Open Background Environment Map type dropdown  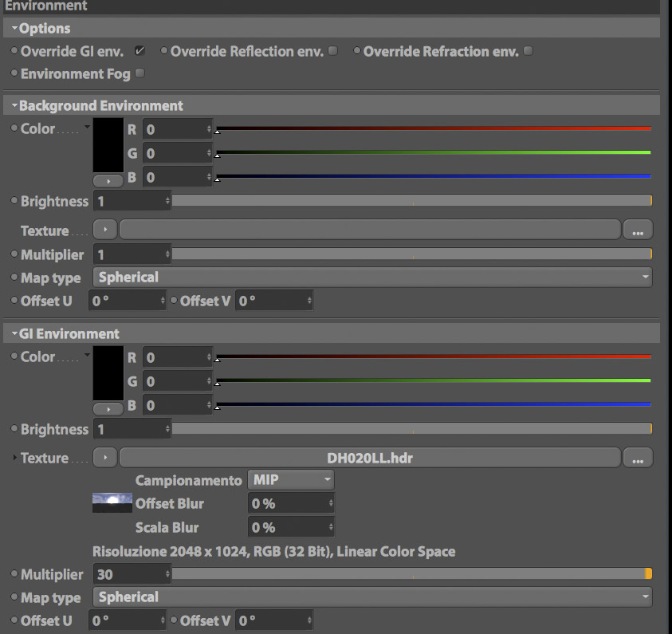(x=372, y=278)
